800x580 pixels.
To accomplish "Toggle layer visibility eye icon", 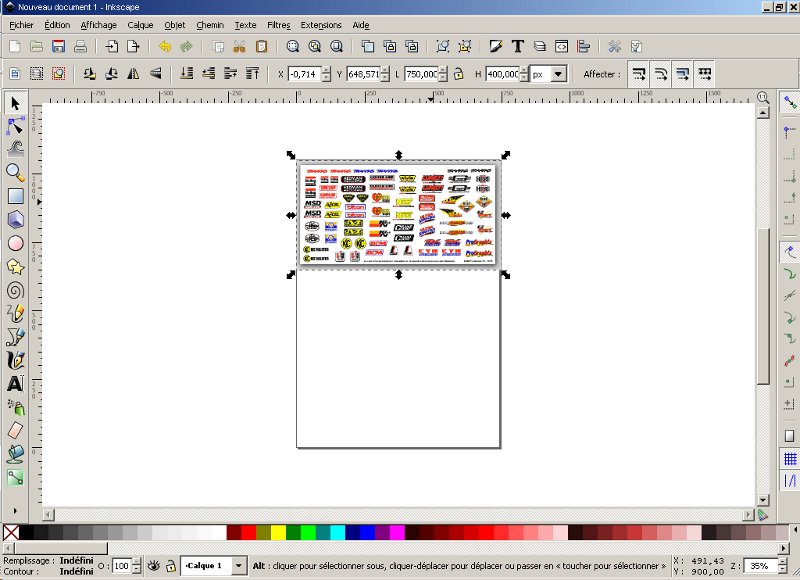I will pos(154,565).
